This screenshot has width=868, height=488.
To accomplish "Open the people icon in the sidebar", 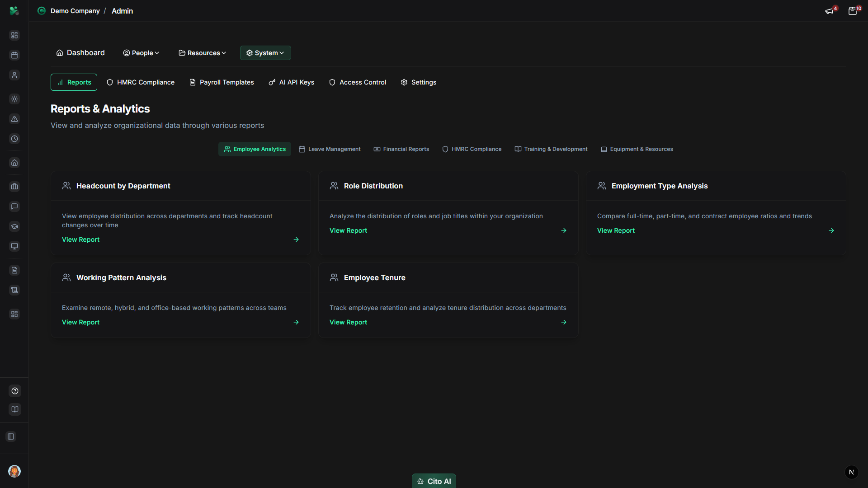I will coord(14,75).
